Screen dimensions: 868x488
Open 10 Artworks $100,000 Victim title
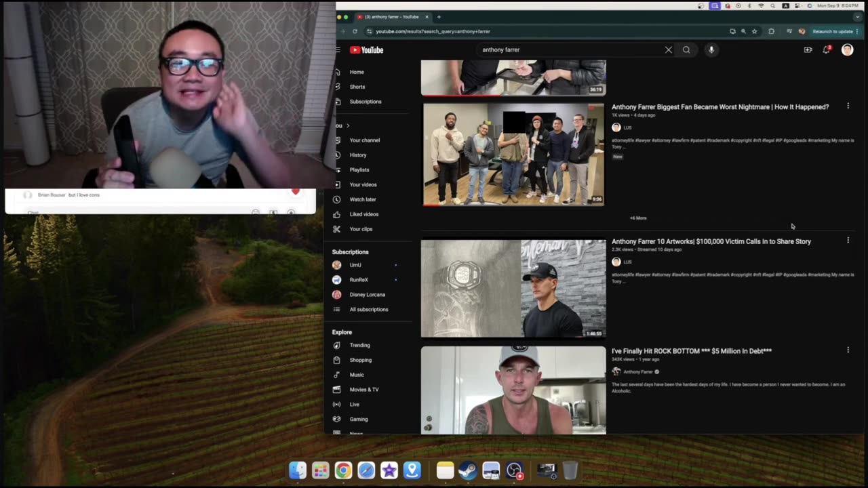[x=711, y=241]
